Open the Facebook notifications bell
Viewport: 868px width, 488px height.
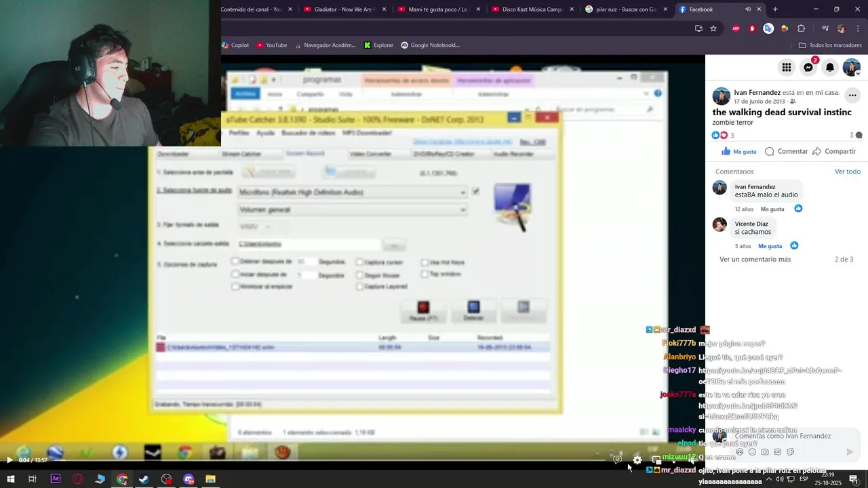click(x=830, y=67)
